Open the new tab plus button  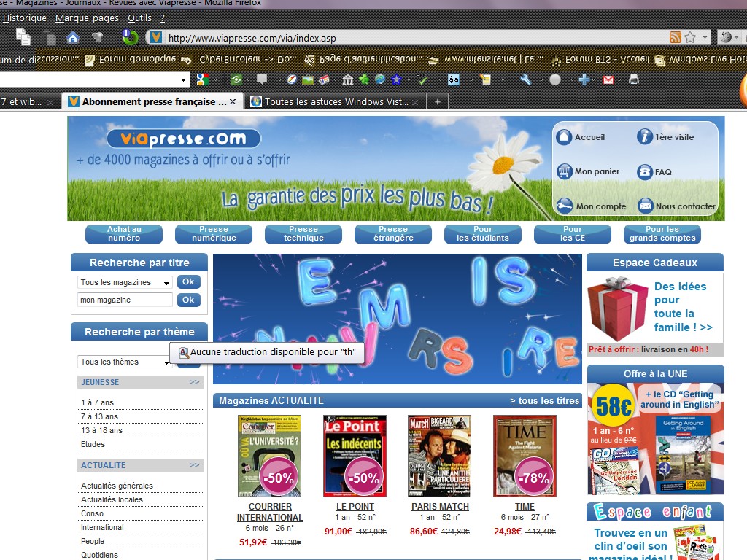pyautogui.click(x=437, y=102)
